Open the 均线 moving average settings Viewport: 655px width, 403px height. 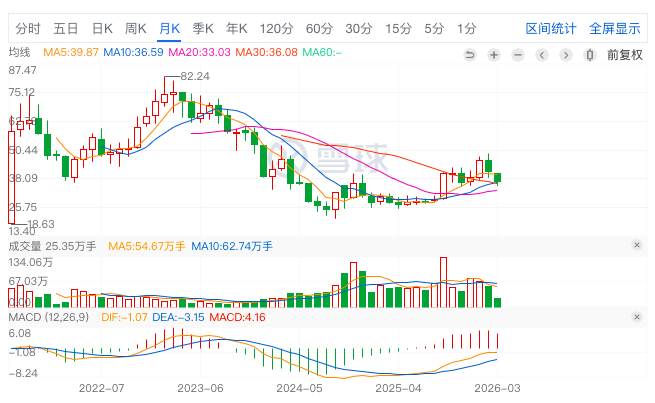[20, 52]
